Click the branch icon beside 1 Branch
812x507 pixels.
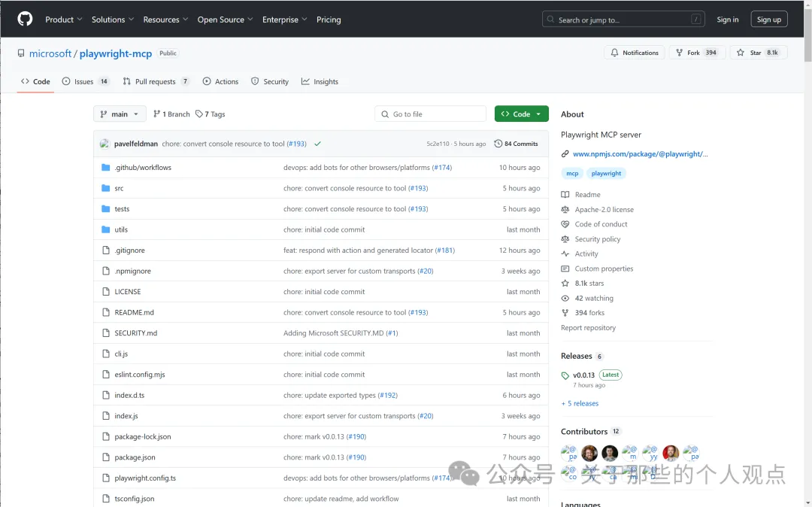[x=156, y=114]
